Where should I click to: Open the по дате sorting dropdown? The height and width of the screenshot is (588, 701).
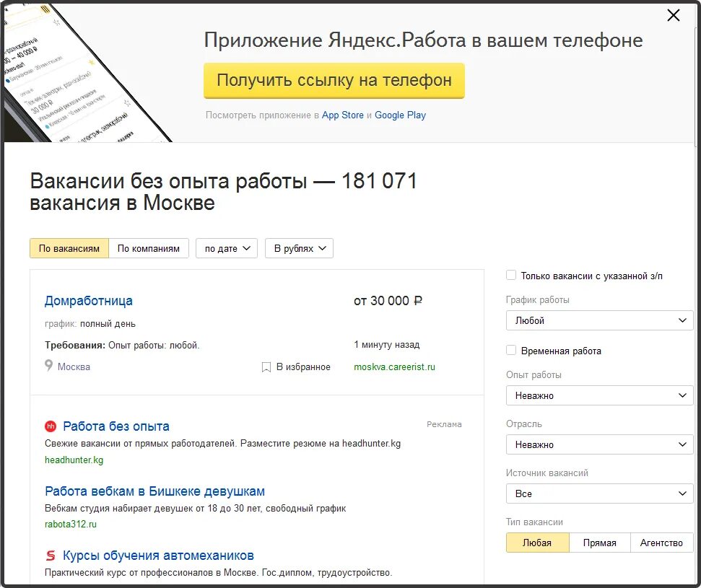coord(226,247)
